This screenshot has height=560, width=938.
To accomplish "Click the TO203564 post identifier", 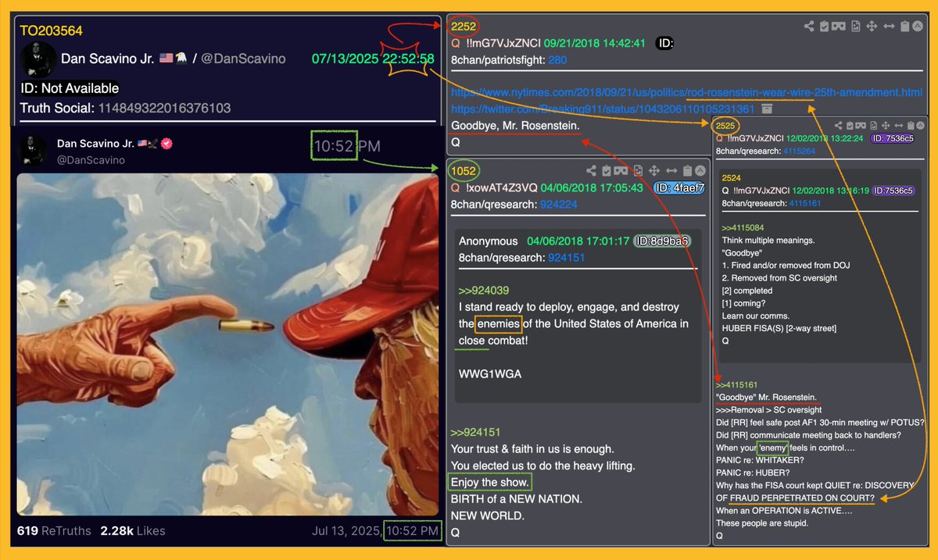I will click(x=52, y=31).
